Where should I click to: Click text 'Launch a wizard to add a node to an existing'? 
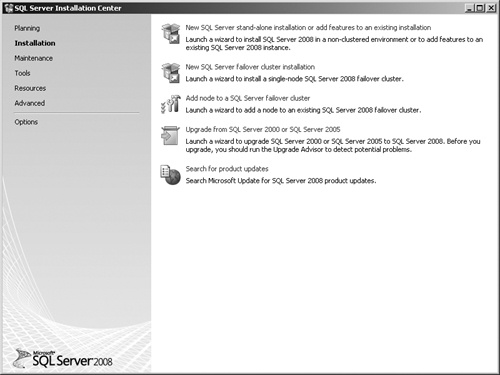[x=253, y=110]
